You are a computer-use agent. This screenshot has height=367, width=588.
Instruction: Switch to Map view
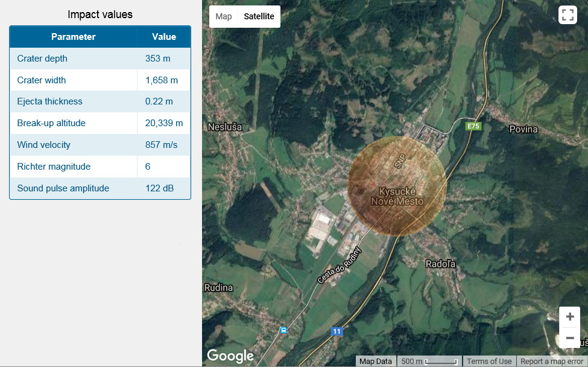224,16
